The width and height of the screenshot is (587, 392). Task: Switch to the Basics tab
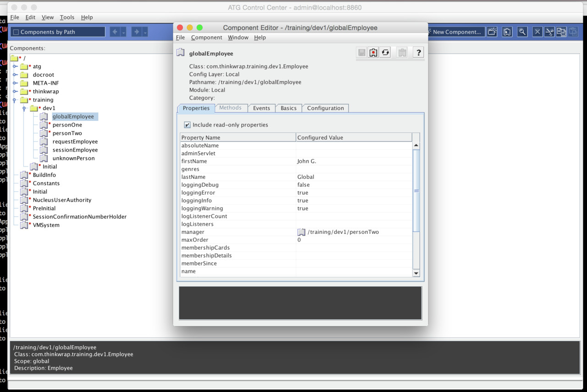click(x=288, y=108)
